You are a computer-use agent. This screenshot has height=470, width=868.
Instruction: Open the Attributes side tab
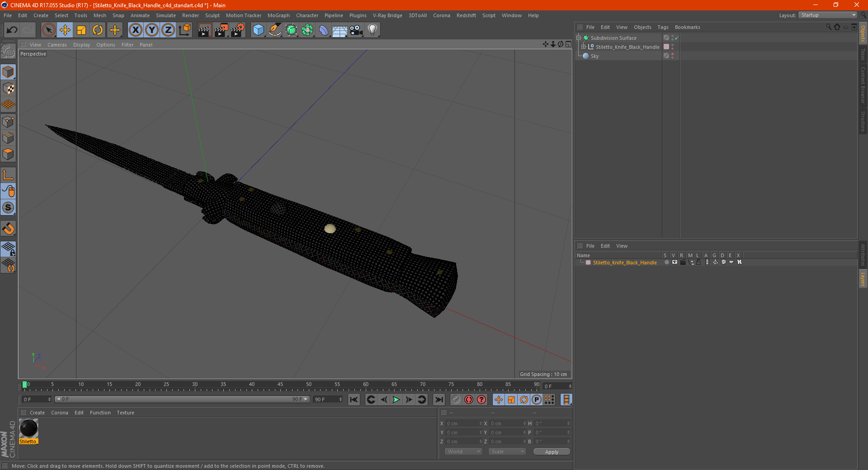863,255
